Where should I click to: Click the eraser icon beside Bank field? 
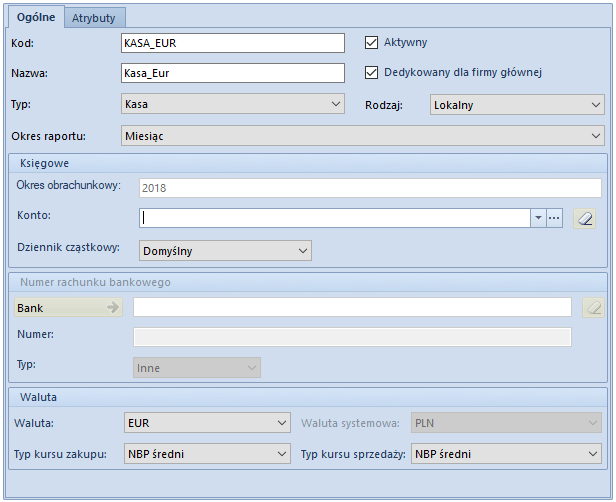click(593, 307)
